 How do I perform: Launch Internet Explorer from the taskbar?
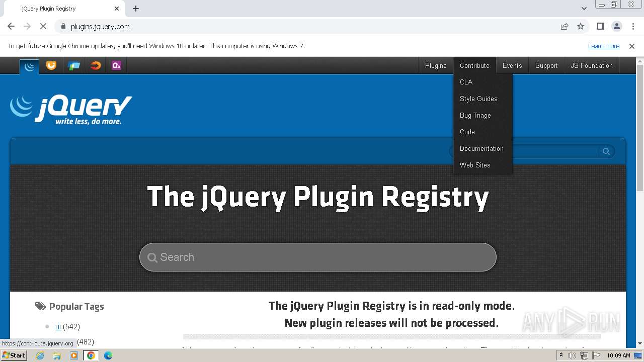point(40,355)
